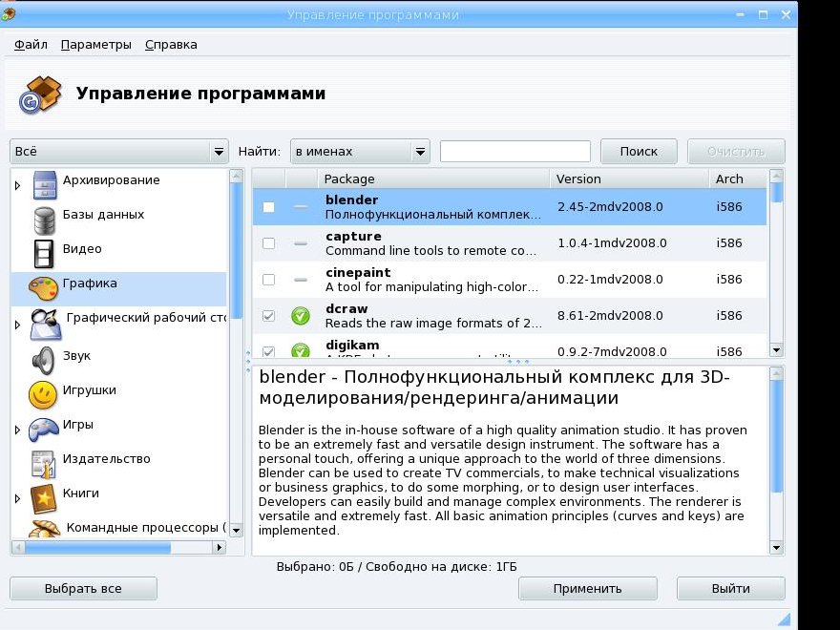This screenshot has width=840, height=630.
Task: Select the Базы данных database icon
Action: [x=45, y=220]
